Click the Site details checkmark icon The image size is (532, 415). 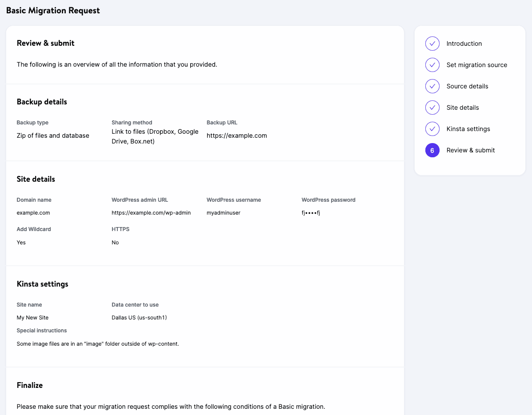click(432, 108)
